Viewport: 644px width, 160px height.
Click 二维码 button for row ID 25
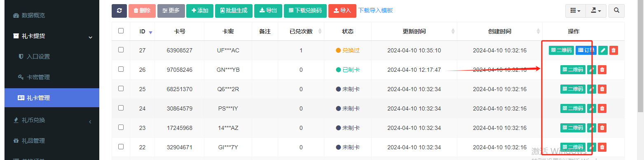pos(573,89)
